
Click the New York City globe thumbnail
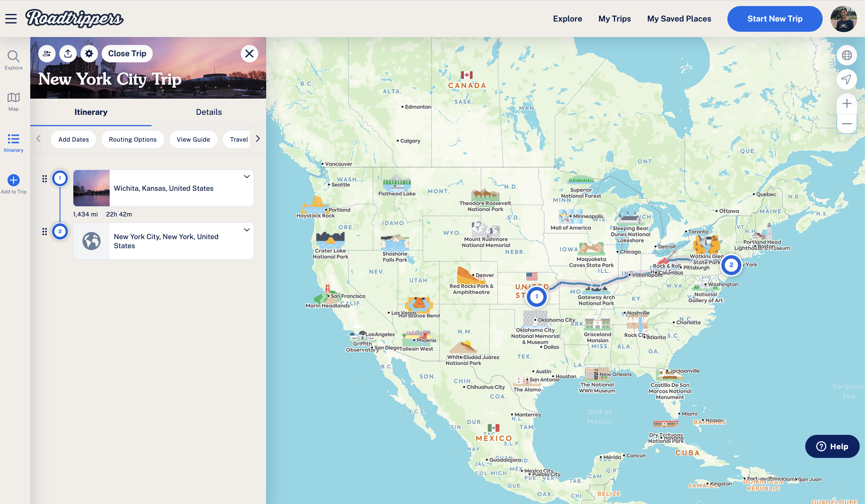(x=91, y=241)
